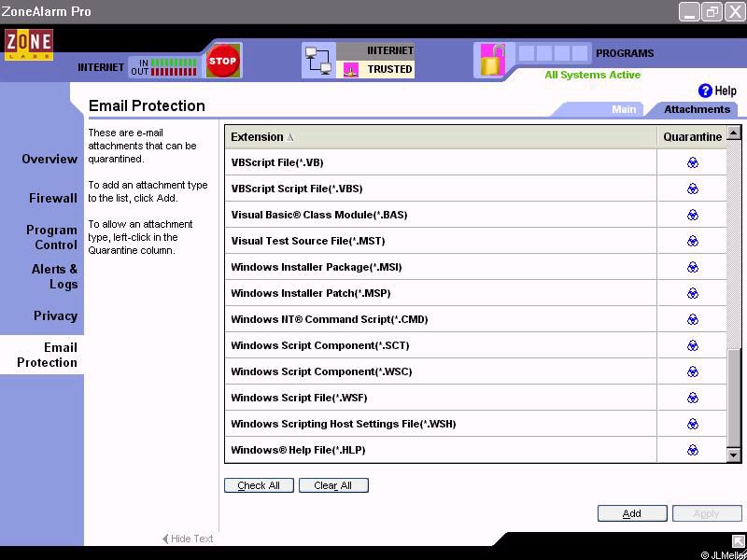This screenshot has height=560, width=747.
Task: Toggle quarantine for Windows Installer Package (*.MSI)
Action: coord(693,267)
